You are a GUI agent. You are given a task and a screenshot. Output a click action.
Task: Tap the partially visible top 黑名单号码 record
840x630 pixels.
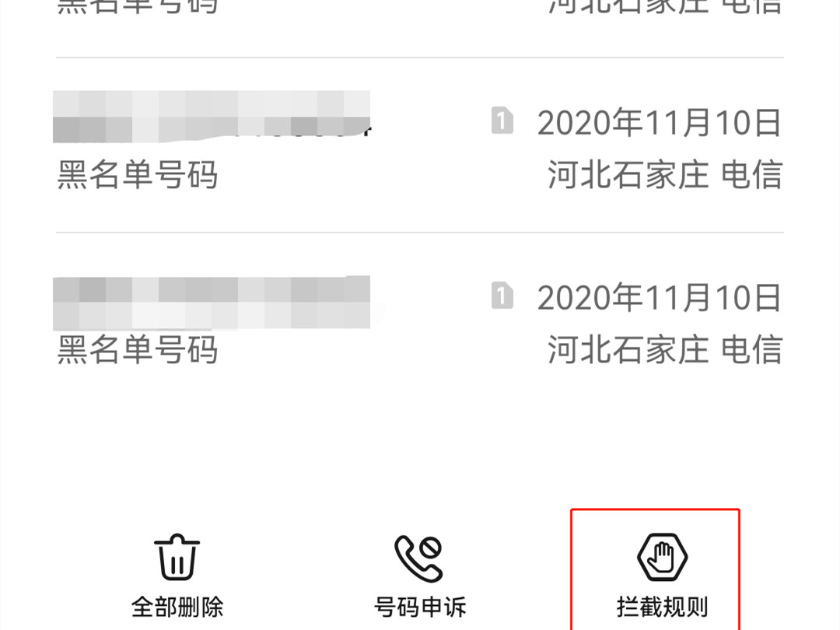137,7
